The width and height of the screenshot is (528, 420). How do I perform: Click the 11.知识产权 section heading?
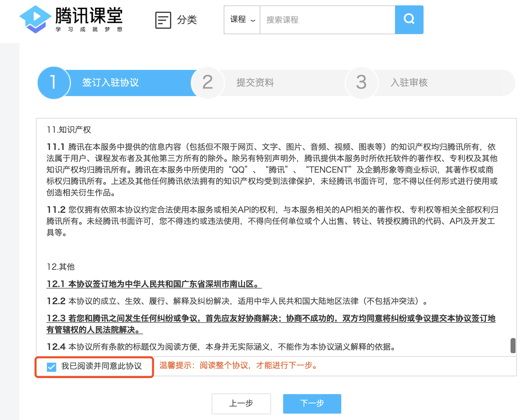(69, 130)
